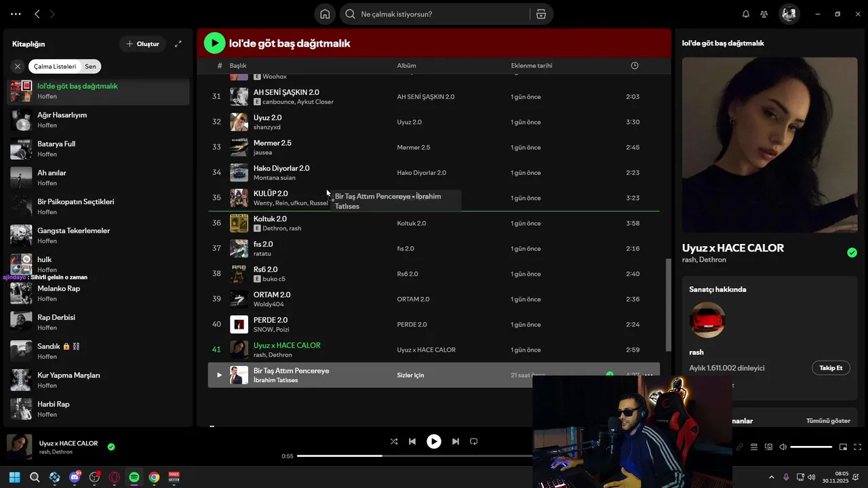The width and height of the screenshot is (868, 488).
Task: Open artist shanzyxd under Uyuz 2.0
Action: click(x=267, y=127)
